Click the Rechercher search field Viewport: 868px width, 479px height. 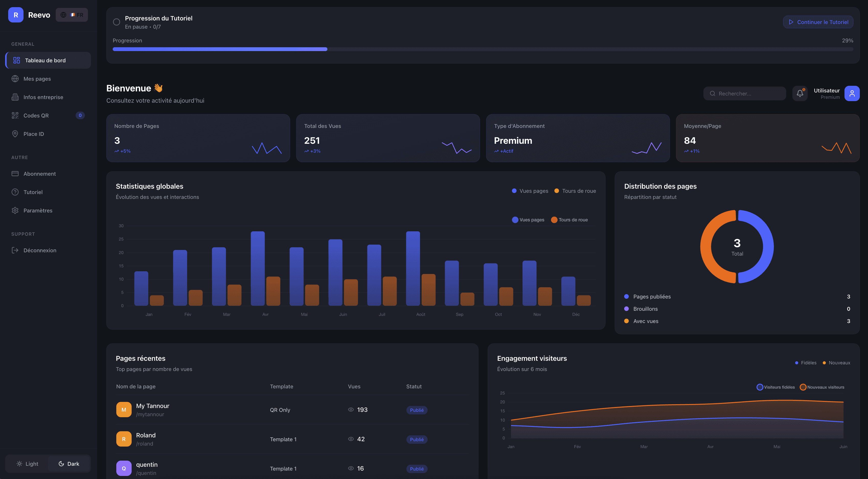pyautogui.click(x=745, y=93)
